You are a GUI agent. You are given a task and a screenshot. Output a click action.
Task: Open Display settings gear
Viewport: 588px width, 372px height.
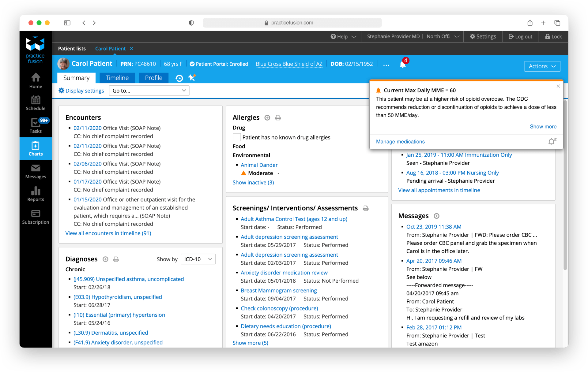coord(81,91)
